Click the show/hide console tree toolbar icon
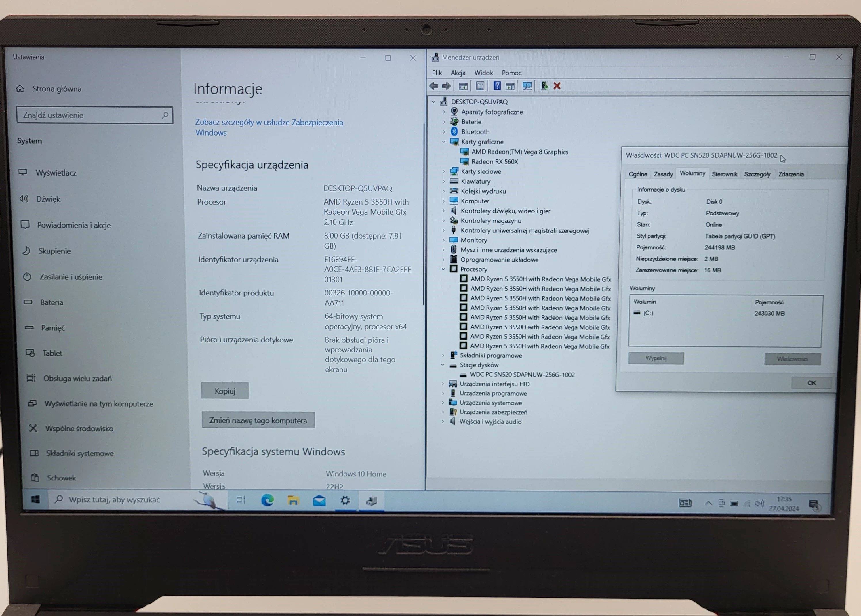Image resolution: width=861 pixels, height=616 pixels. (463, 86)
